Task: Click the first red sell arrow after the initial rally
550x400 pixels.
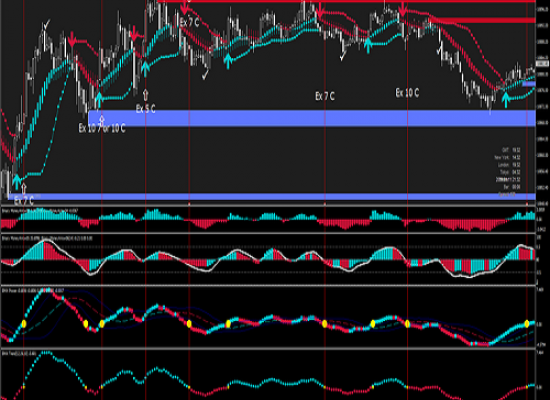Action: click(x=72, y=39)
